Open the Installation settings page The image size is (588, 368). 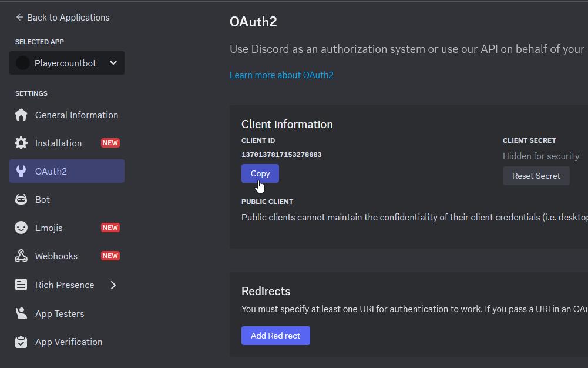[59, 143]
